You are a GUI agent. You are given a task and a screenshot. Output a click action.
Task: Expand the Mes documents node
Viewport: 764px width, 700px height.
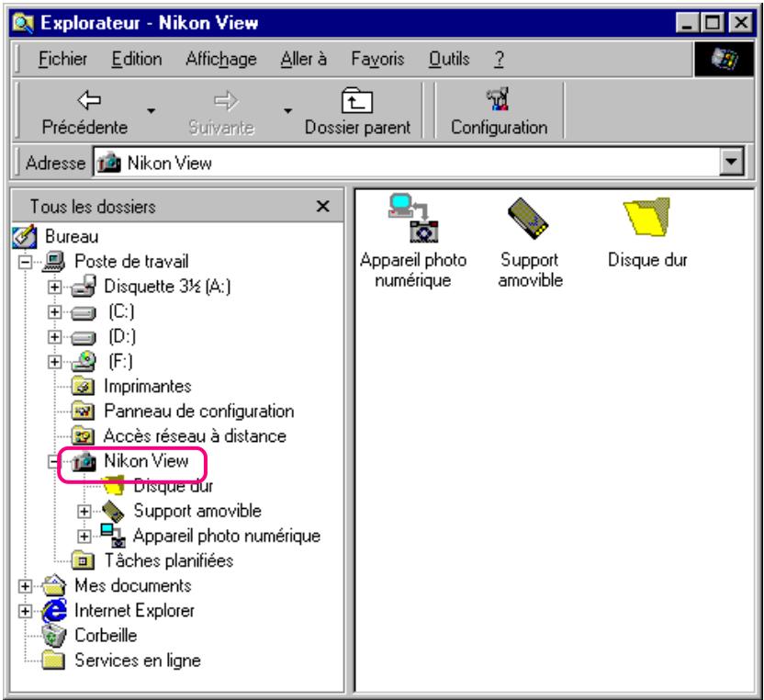26,585
